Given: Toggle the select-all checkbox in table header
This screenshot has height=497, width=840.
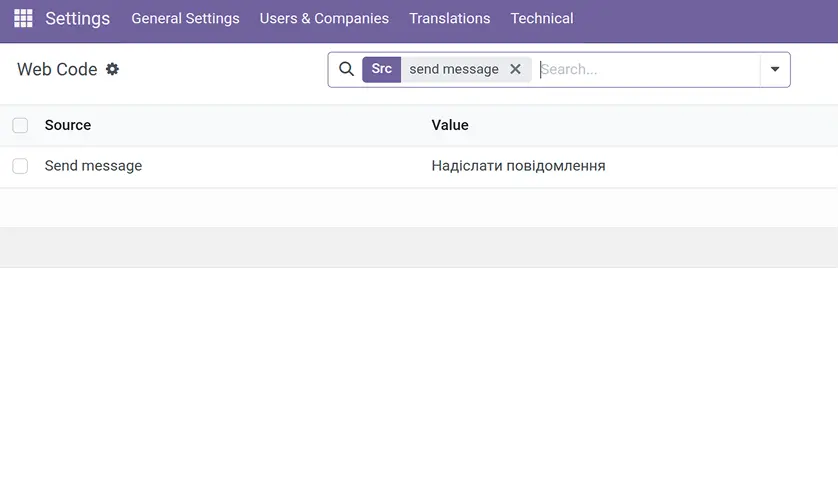Looking at the screenshot, I should click(x=20, y=125).
